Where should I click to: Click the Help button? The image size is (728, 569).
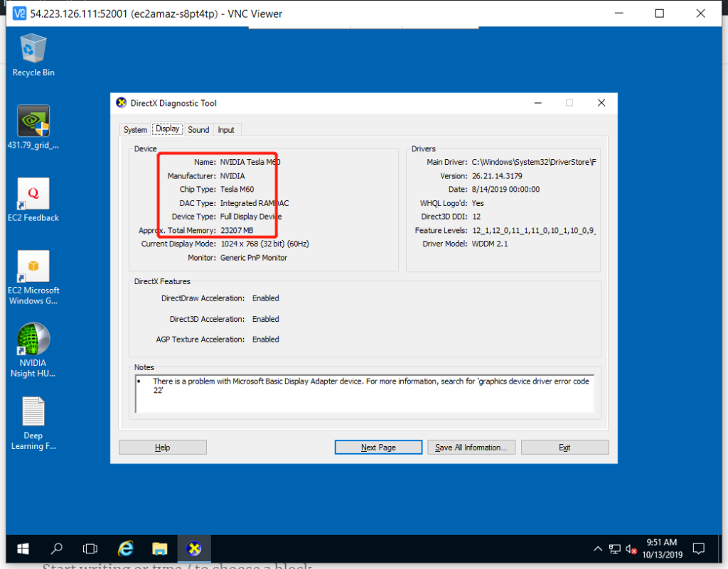tap(162, 448)
